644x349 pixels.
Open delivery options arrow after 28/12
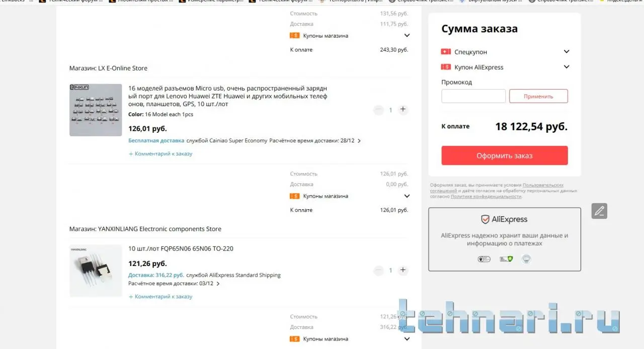coord(359,141)
